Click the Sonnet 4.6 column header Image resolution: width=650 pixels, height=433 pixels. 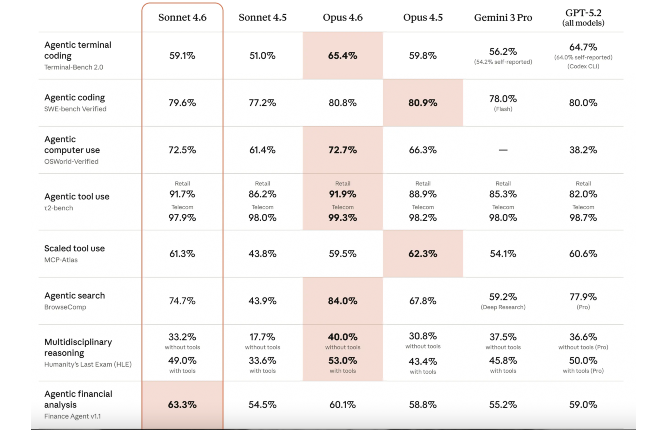click(x=182, y=17)
